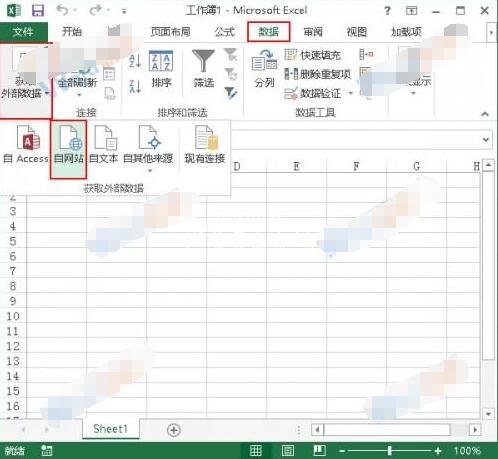
Task: Open zoom dialog via 100% label
Action: (467, 451)
